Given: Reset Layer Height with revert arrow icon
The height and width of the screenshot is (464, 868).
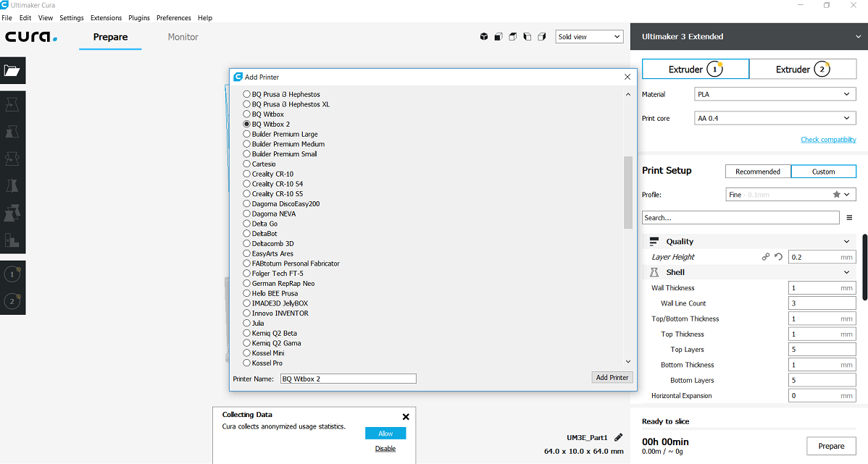Looking at the screenshot, I should 778,256.
